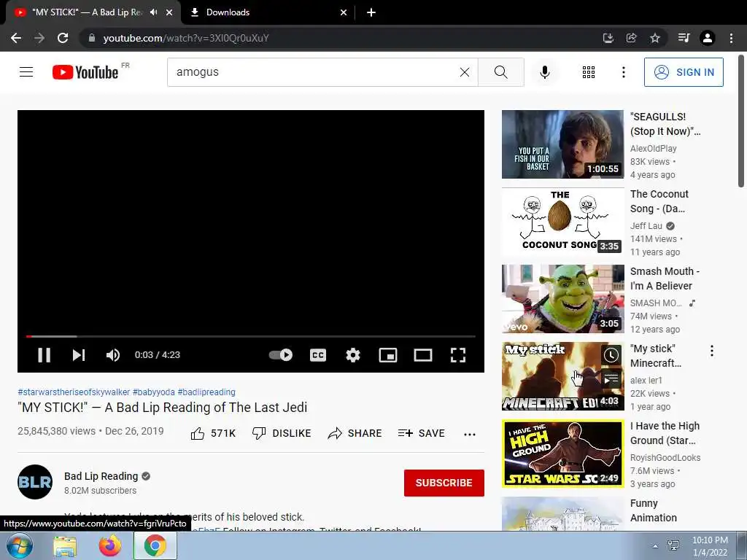The height and width of the screenshot is (560, 747).
Task: Subscribe to Bad Lip Reading
Action: pos(444,483)
